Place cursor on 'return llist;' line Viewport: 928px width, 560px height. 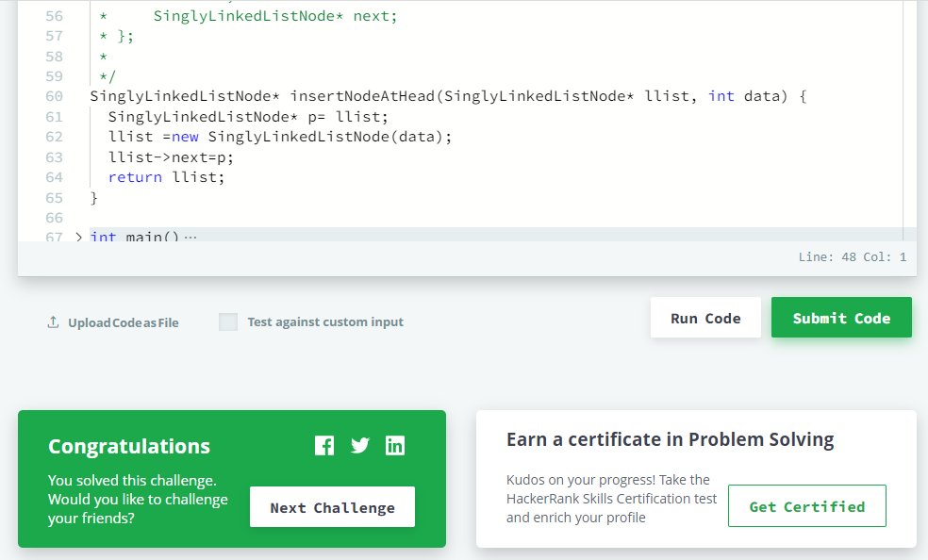click(166, 177)
